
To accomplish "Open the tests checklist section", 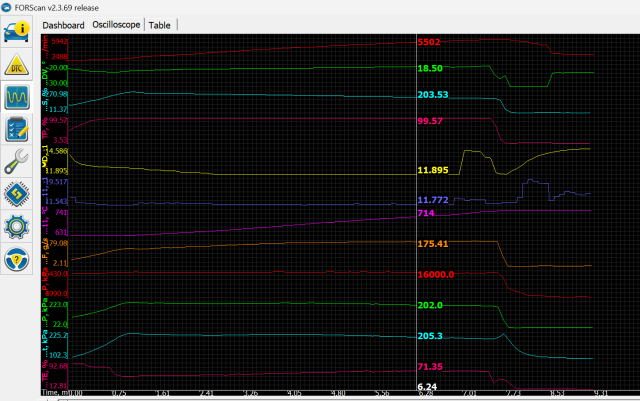I will (17, 129).
